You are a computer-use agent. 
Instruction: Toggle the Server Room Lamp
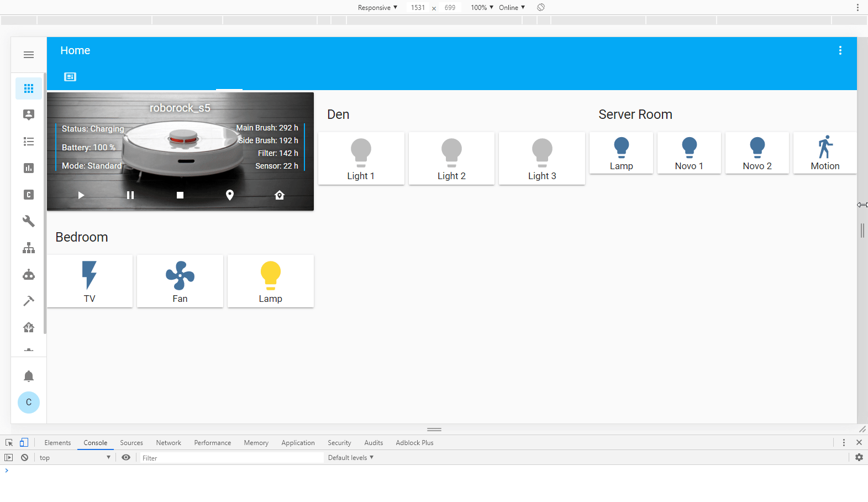tap(622, 153)
